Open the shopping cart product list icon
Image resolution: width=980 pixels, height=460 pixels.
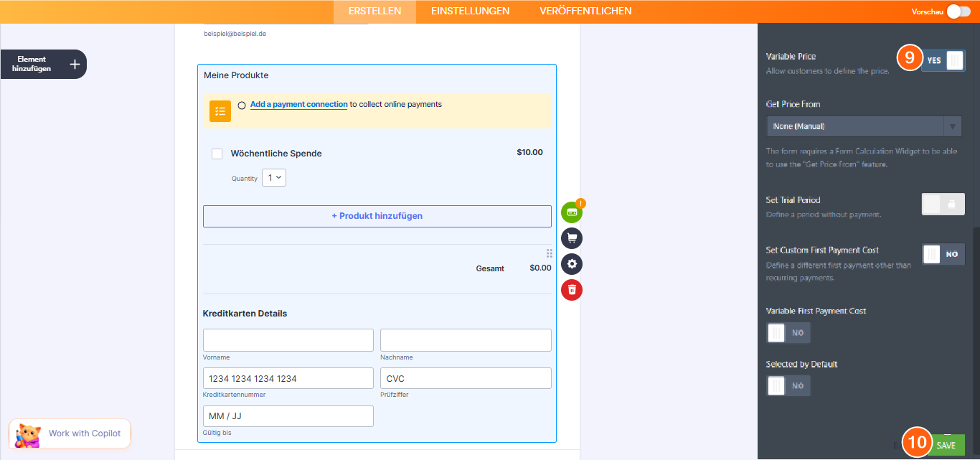(x=572, y=238)
